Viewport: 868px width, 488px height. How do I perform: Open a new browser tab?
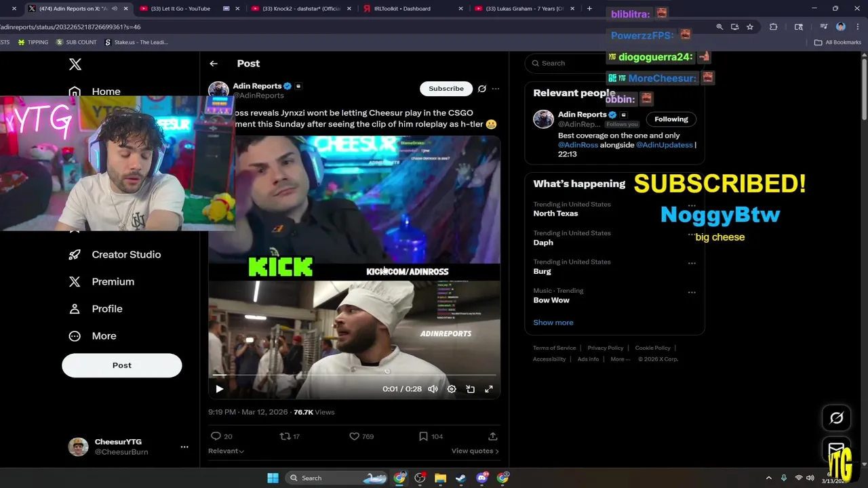pyautogui.click(x=589, y=9)
